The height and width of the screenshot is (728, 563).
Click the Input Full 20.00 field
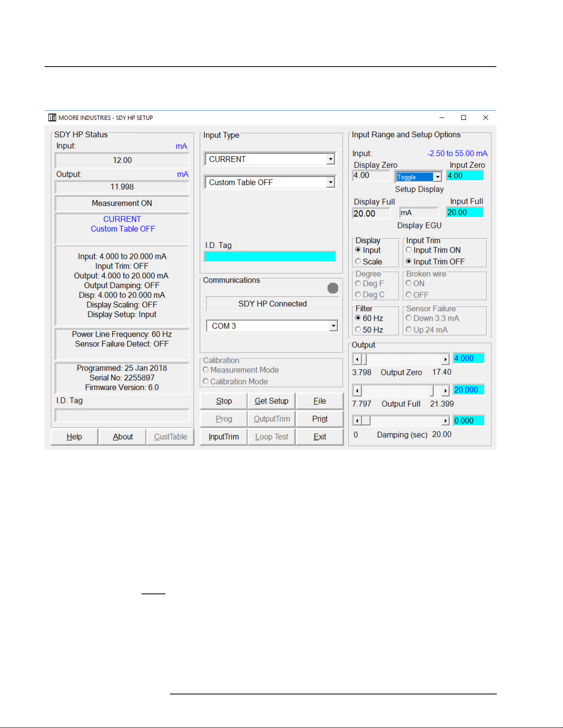465,213
